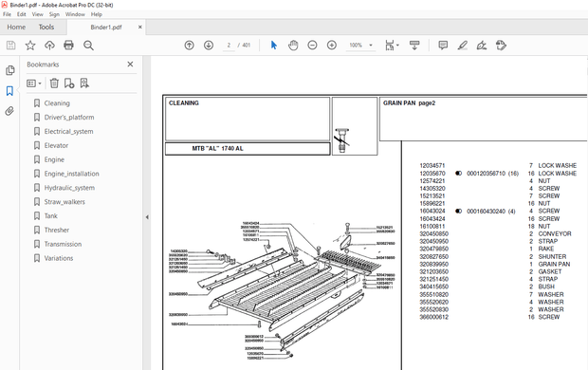Screen dimensions: 588x370
Task: Go to next page arrow
Action: (x=209, y=46)
